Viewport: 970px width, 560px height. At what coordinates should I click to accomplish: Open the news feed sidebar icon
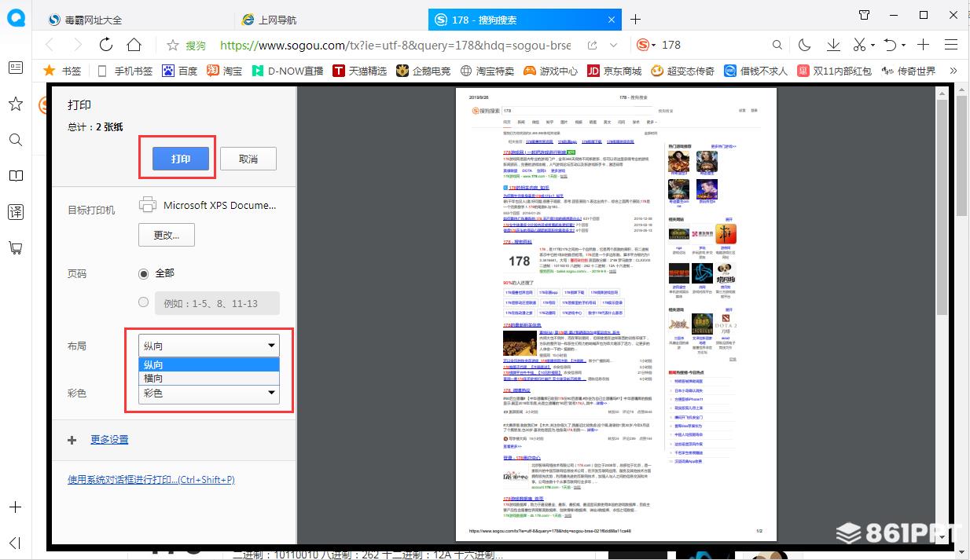[15, 68]
